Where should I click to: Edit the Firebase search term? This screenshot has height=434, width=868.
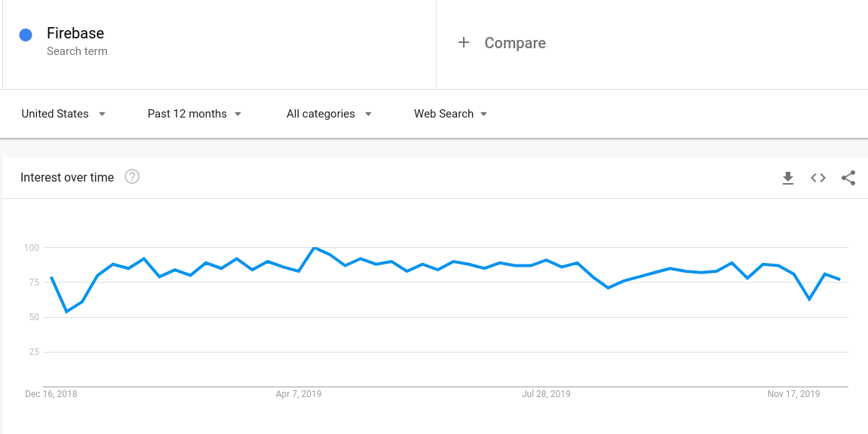pyautogui.click(x=75, y=33)
